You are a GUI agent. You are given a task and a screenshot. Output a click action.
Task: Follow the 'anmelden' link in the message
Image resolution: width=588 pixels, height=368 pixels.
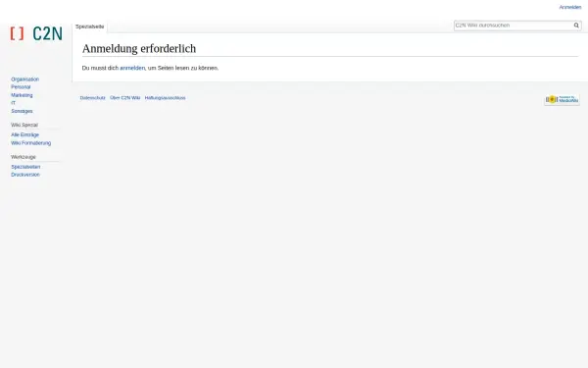point(132,68)
